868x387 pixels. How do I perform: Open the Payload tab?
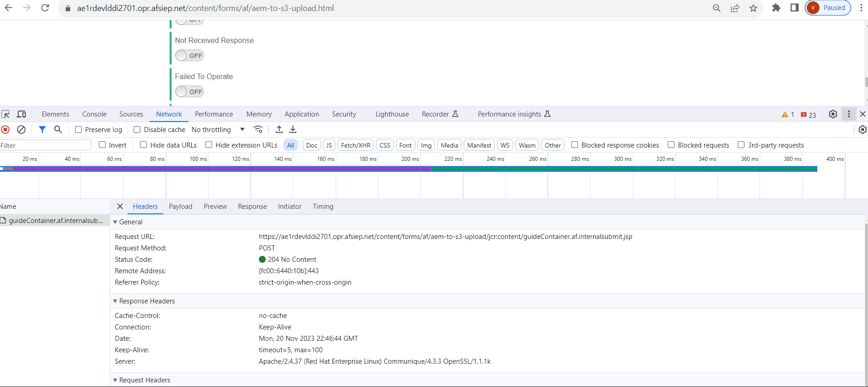click(181, 207)
